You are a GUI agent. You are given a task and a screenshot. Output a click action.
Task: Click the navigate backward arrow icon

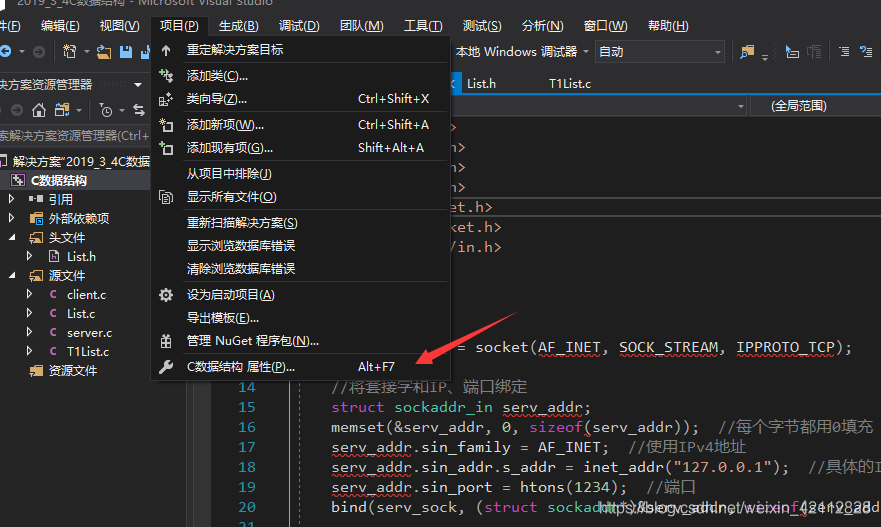[x=6, y=52]
